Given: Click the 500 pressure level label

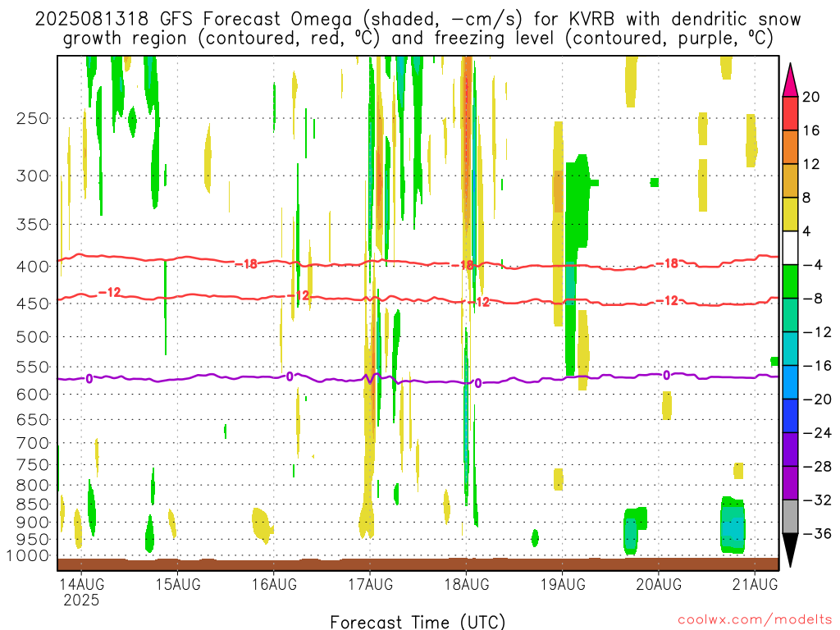Looking at the screenshot, I should point(33,337).
